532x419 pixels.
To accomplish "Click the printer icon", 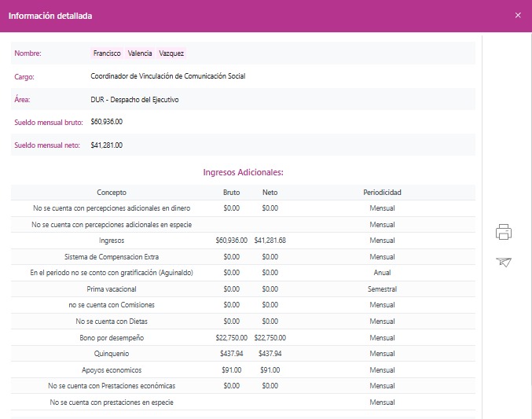I will [504, 232].
